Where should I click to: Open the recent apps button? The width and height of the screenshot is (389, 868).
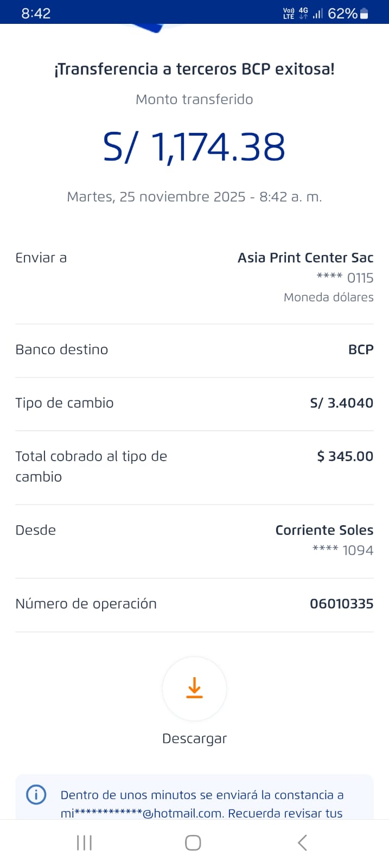pyautogui.click(x=84, y=843)
